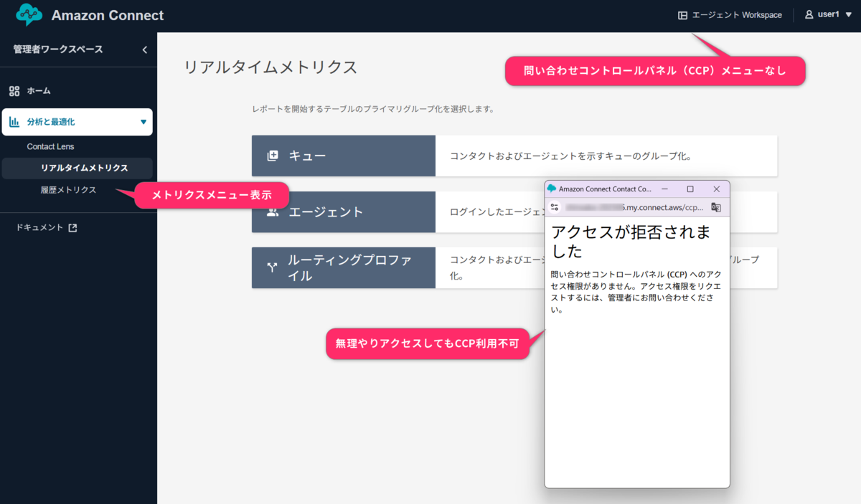The width and height of the screenshot is (861, 504).
Task: Select the キュー grouping card
Action: [514, 156]
